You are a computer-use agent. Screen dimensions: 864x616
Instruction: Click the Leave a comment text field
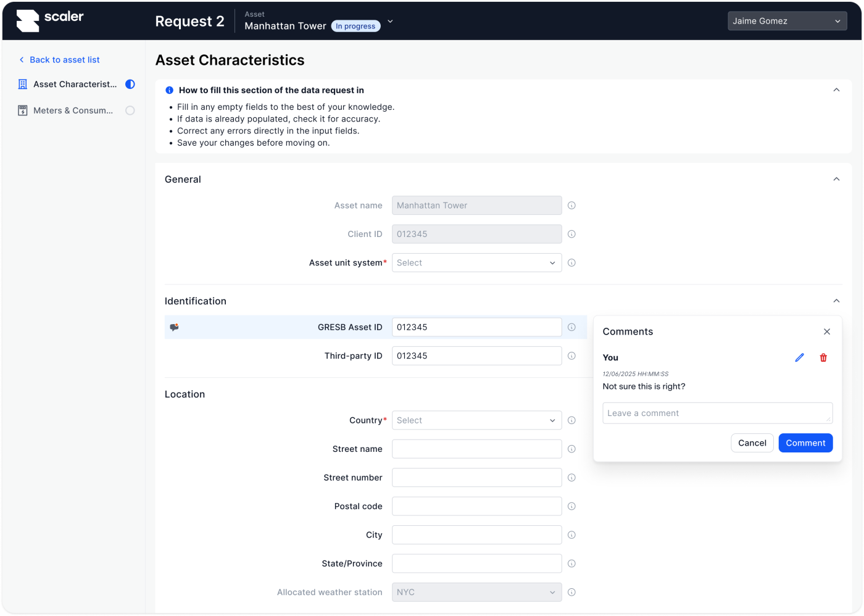(x=717, y=413)
